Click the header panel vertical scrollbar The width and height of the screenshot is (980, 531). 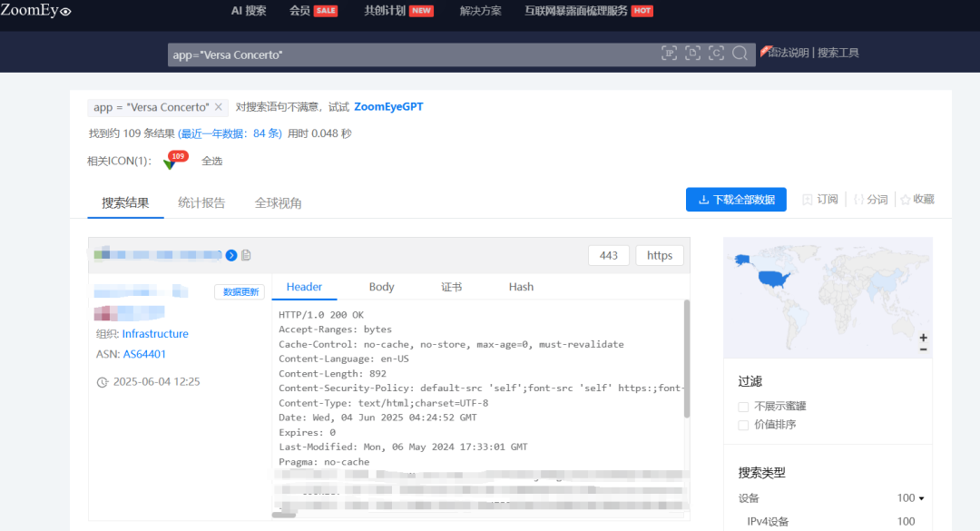(x=687, y=359)
